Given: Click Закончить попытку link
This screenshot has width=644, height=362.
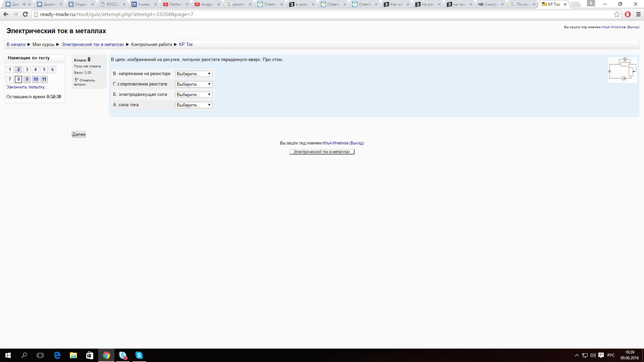Looking at the screenshot, I should click(27, 87).
